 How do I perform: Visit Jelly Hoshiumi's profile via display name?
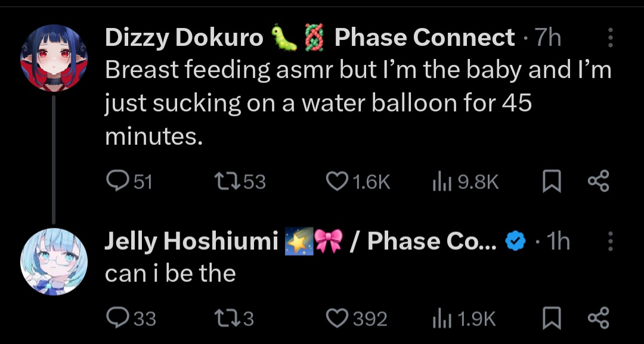(191, 241)
